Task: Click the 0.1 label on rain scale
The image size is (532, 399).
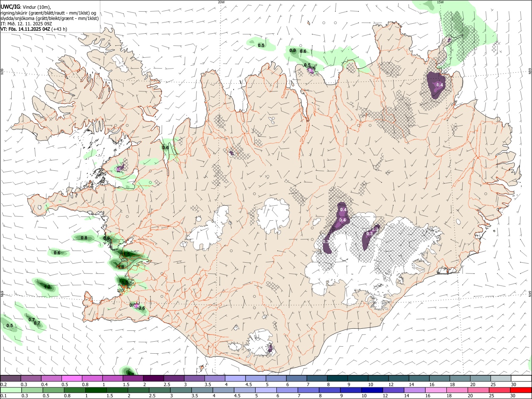Action: [4, 396]
